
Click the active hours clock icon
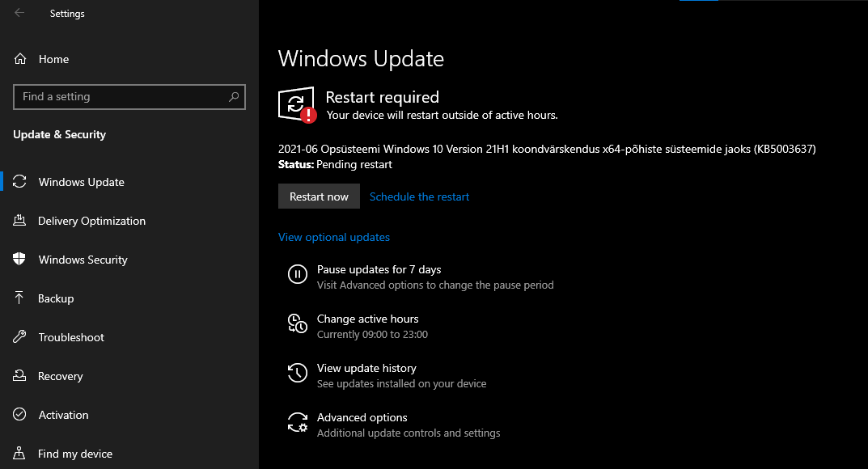click(297, 323)
